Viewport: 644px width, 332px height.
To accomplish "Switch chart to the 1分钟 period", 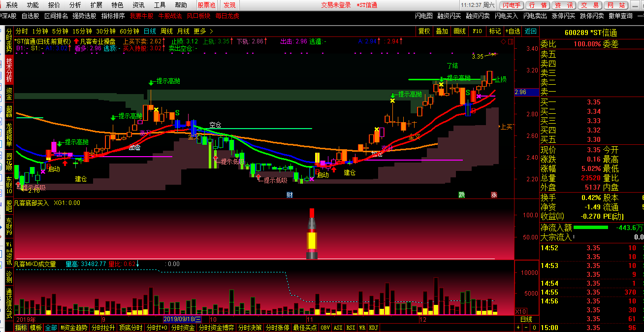I will (x=40, y=31).
